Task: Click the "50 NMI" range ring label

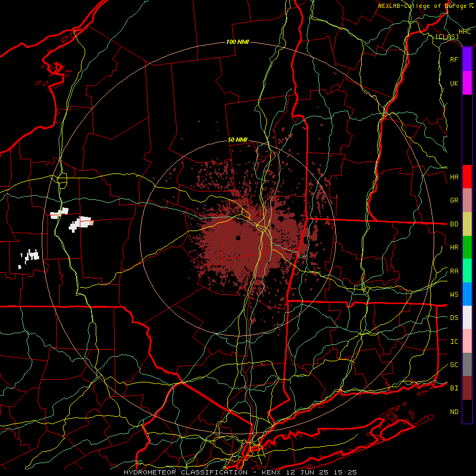Action: 237,140
